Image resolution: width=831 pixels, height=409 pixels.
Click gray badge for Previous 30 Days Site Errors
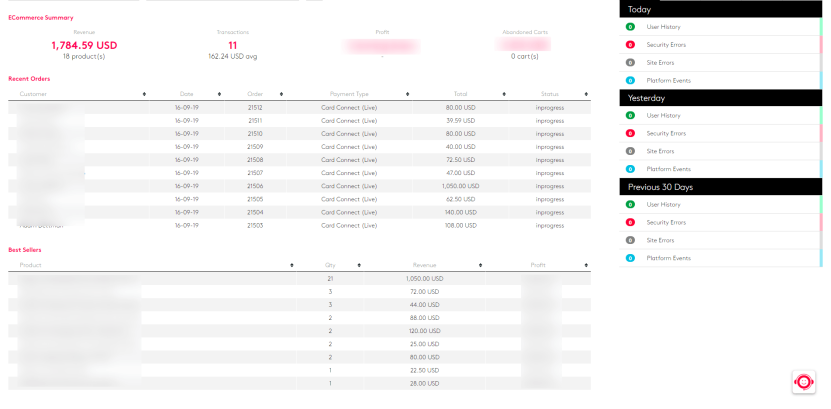point(630,240)
